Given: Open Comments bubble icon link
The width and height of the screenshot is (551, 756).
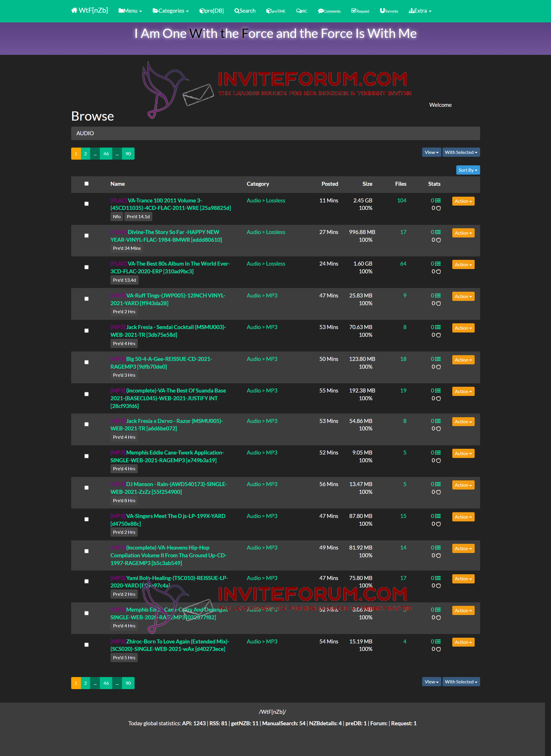Looking at the screenshot, I should (329, 11).
